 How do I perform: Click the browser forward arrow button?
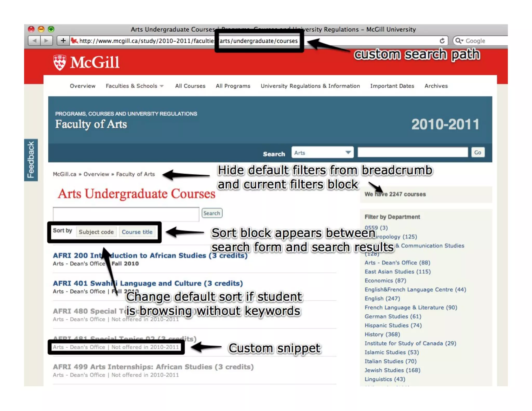(x=46, y=41)
